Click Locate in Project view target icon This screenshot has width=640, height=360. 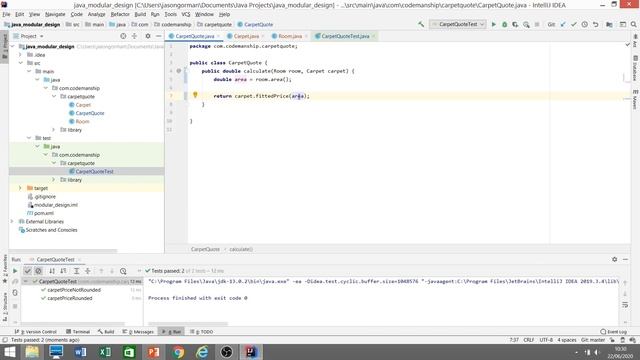click(123, 36)
